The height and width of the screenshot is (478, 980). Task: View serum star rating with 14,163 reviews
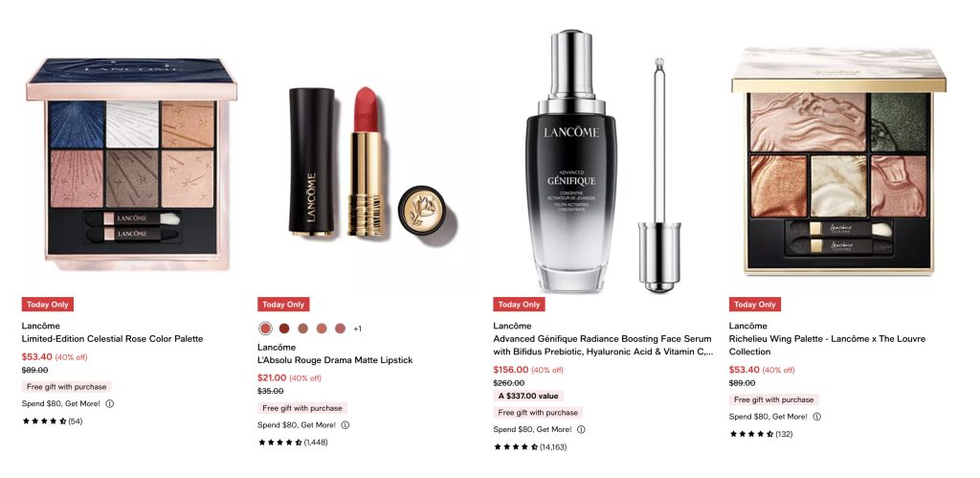point(530,446)
